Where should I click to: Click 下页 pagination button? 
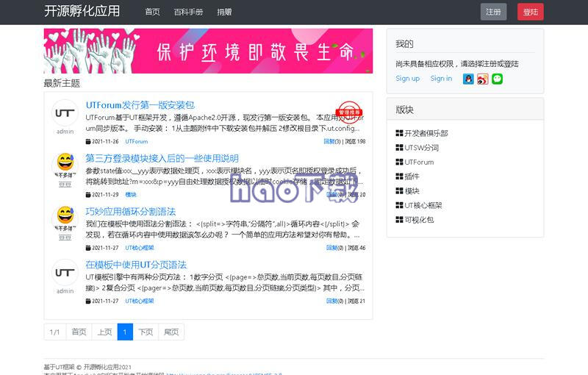coord(146,332)
